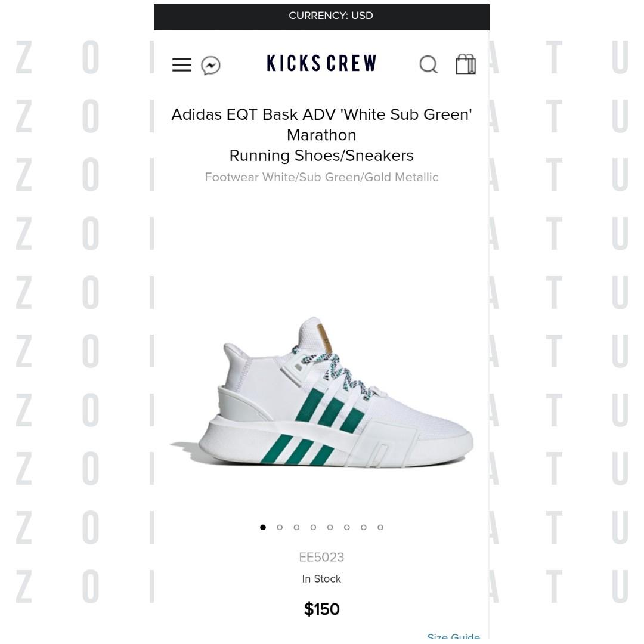This screenshot has width=644, height=644.
Task: Click the search magnifier icon
Action: [428, 64]
